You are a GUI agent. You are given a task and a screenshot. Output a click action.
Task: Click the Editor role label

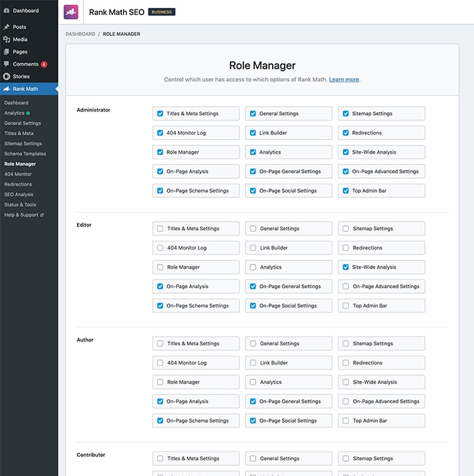[84, 225]
